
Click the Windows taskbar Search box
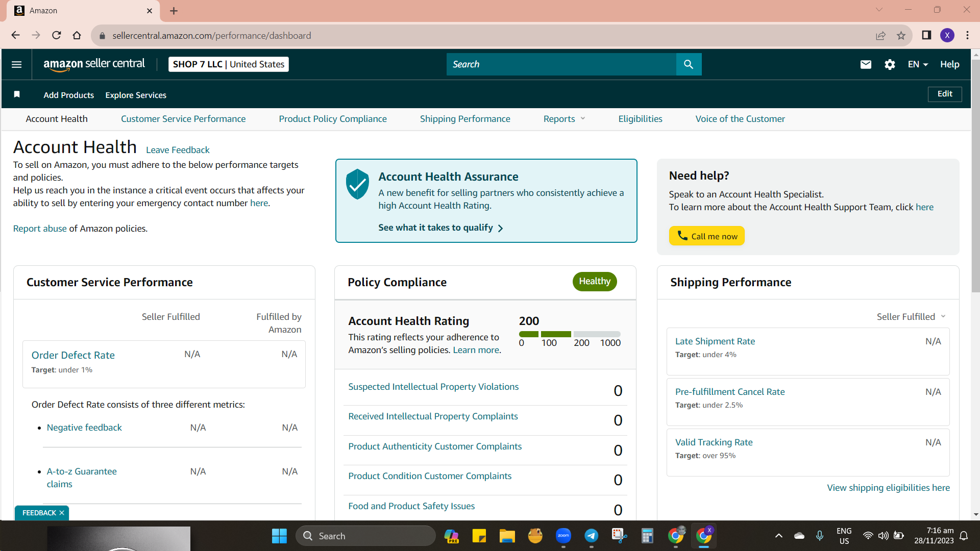(x=365, y=536)
